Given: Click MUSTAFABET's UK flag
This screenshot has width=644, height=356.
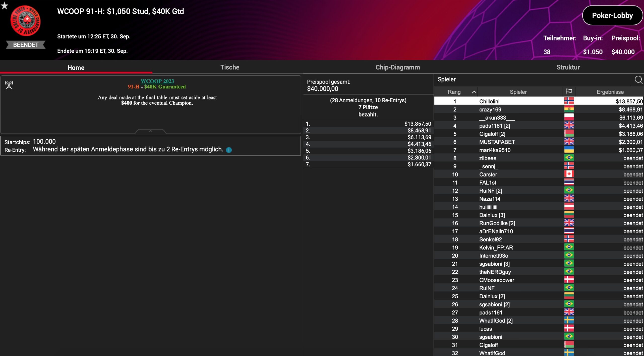Looking at the screenshot, I should click(569, 142).
